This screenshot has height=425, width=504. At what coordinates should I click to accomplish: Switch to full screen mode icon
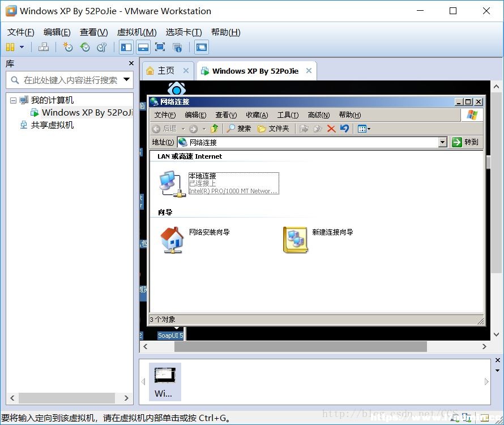(160, 47)
